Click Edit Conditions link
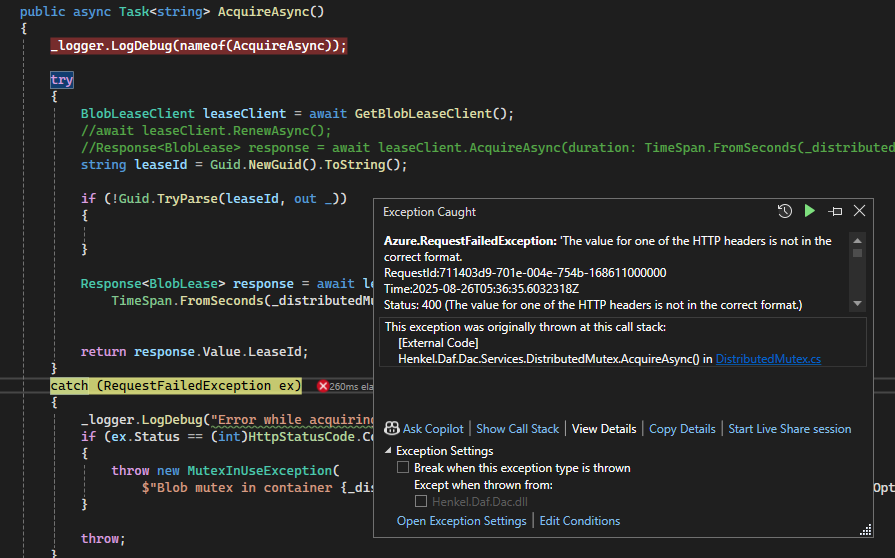This screenshot has width=895, height=558. 579,521
